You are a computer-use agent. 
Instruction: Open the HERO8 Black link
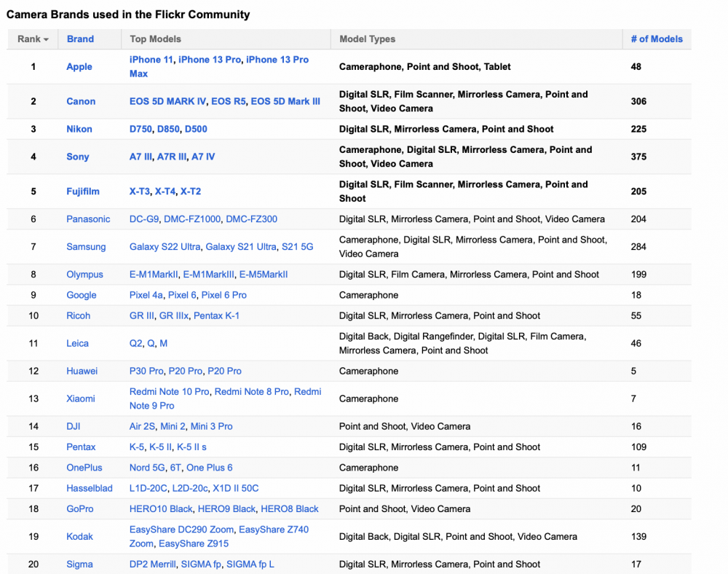tap(290, 509)
